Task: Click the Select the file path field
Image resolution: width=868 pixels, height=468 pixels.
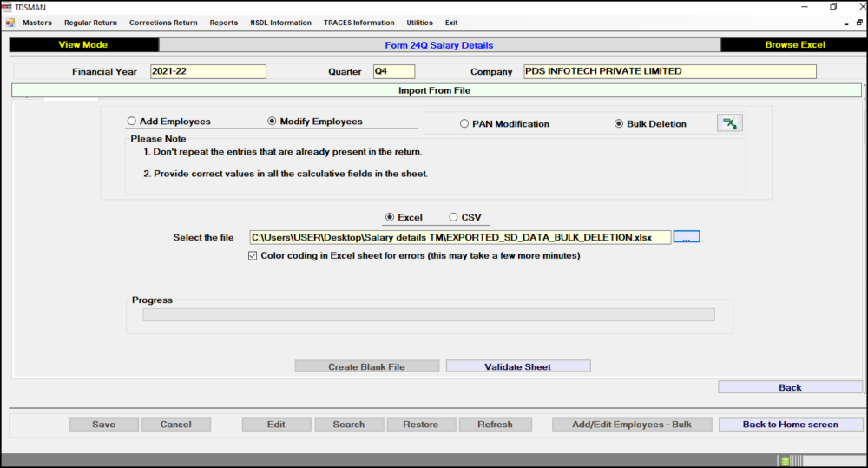Action: pos(460,237)
